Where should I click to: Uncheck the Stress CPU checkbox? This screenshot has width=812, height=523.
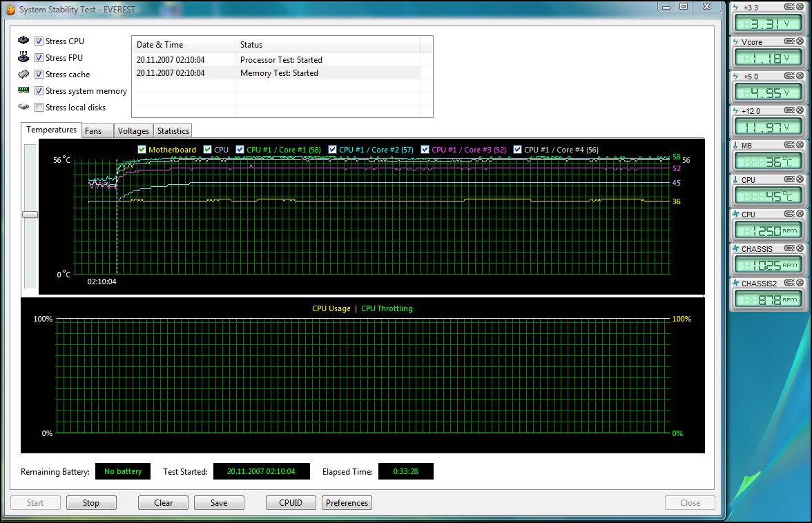(39, 41)
